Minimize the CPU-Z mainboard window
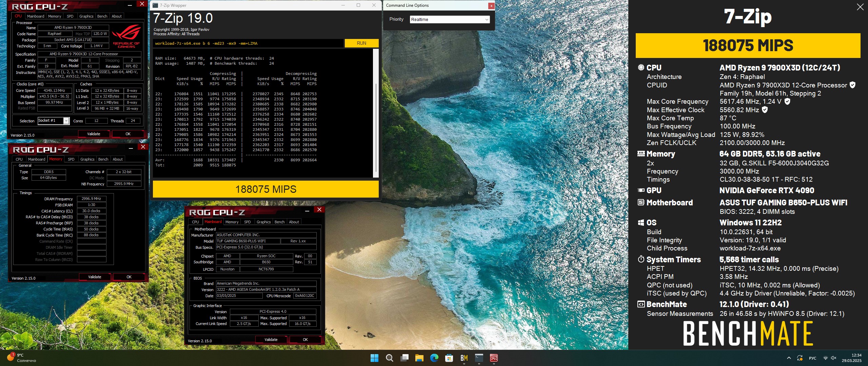The width and height of the screenshot is (868, 366). (x=307, y=210)
